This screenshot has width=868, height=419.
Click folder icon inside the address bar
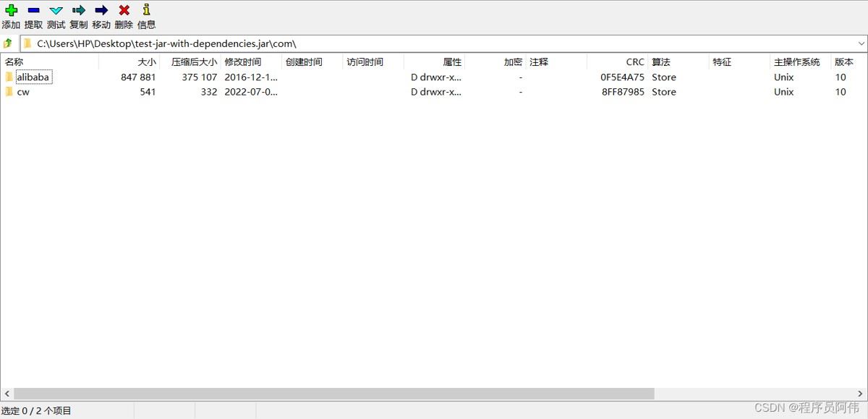[27, 43]
